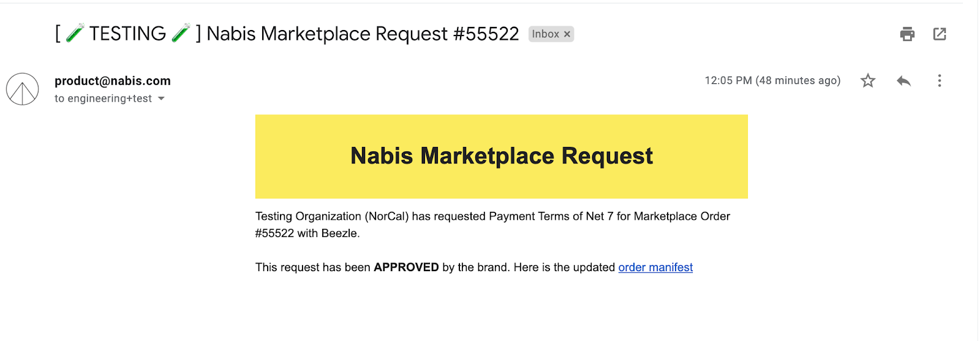Open the three-dot More options menu
The image size is (980, 341).
(x=939, y=81)
